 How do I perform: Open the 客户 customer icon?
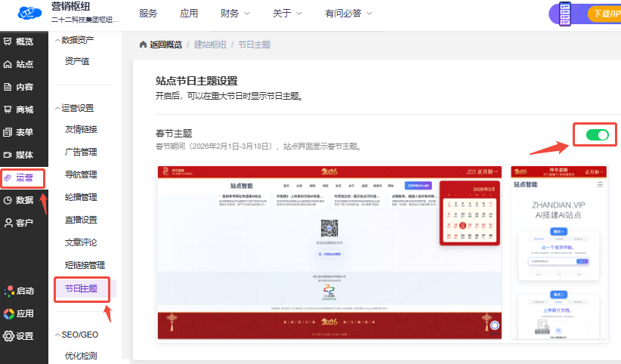click(8, 223)
